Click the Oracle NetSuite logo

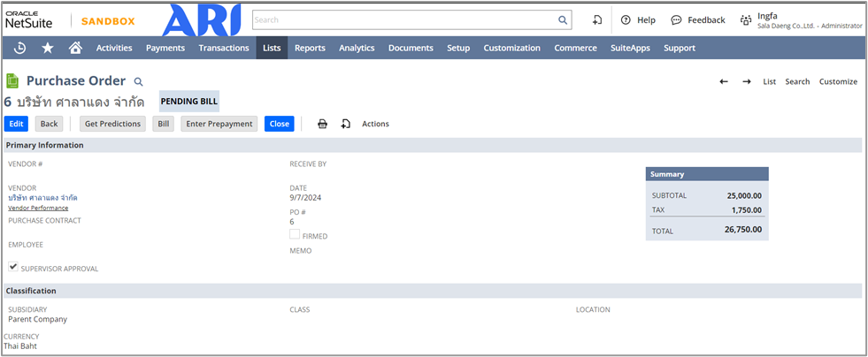point(29,19)
